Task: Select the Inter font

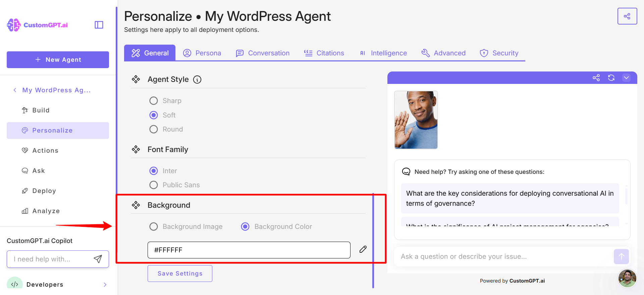Action: click(154, 171)
